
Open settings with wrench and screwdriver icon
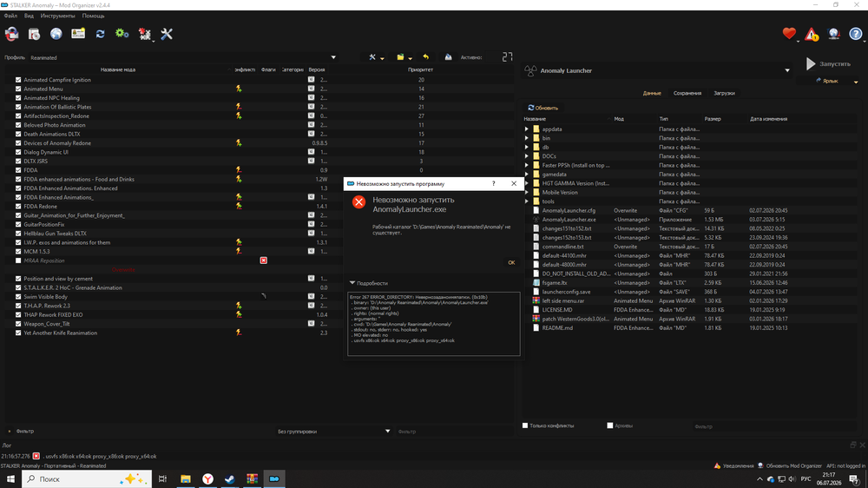point(167,34)
